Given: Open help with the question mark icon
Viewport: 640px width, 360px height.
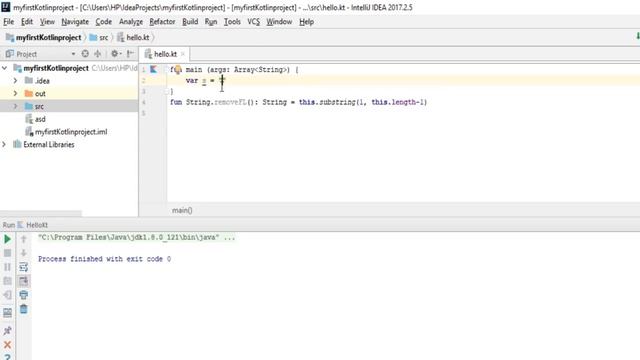Looking at the screenshot, I should coord(7,357).
